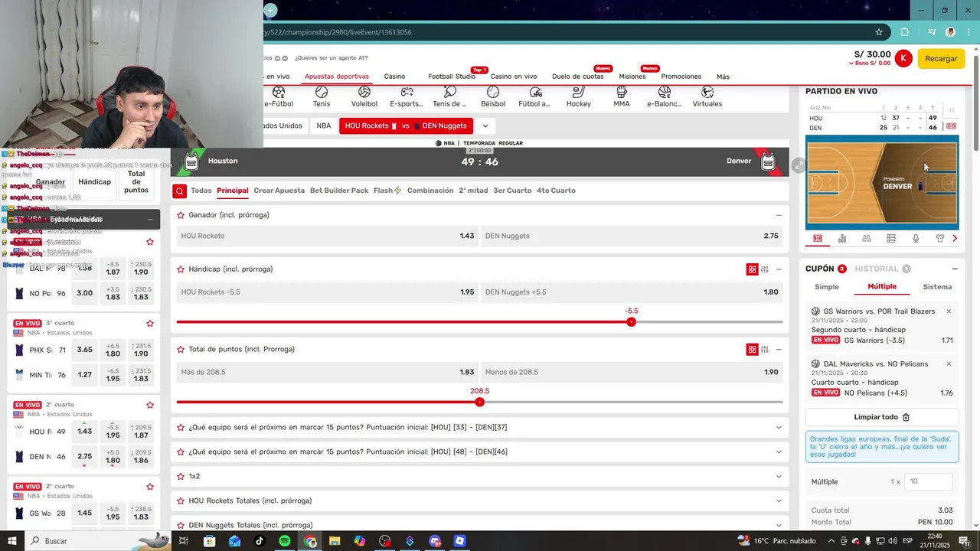Open the red K profile avatar
Screen dimensions: 980x551
(x=903, y=58)
